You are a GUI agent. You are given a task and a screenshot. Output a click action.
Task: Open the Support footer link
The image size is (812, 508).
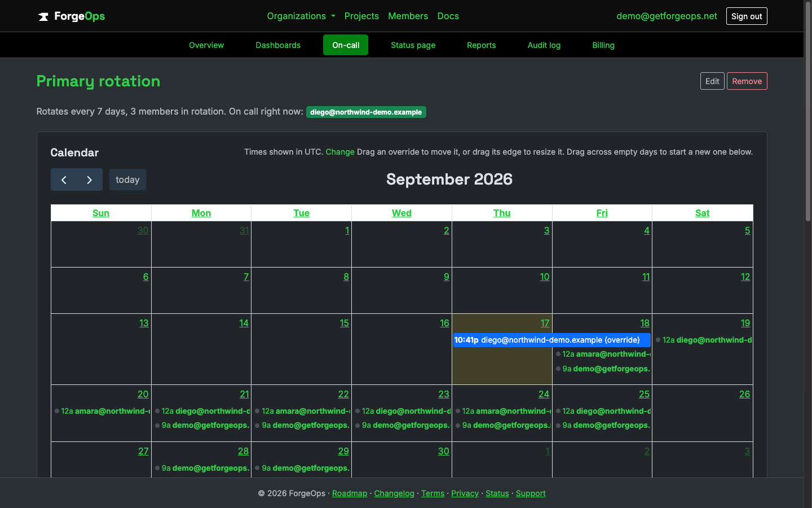(531, 493)
